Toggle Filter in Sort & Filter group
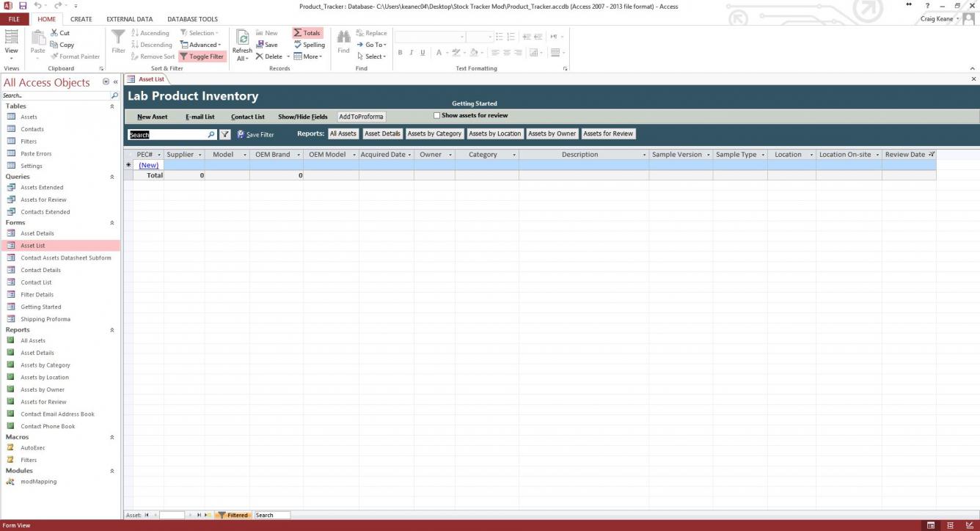Screen dimensions: 980x531 coord(202,56)
